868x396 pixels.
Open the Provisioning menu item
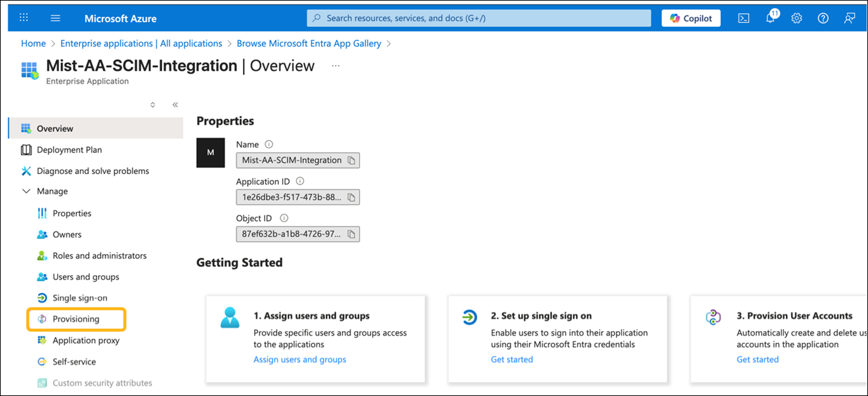click(76, 319)
